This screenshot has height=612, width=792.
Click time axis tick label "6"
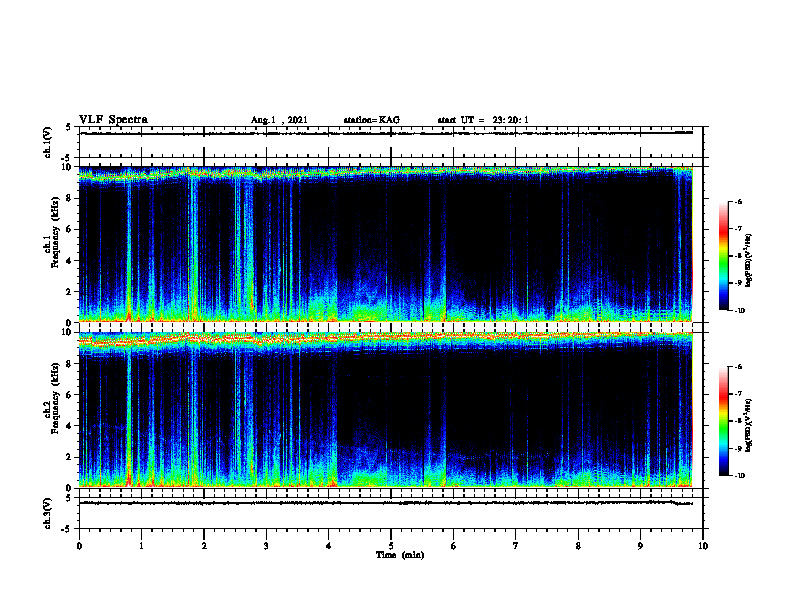454,546
